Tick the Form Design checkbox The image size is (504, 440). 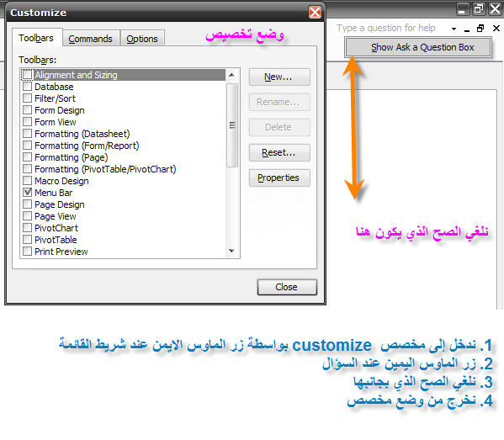point(27,110)
